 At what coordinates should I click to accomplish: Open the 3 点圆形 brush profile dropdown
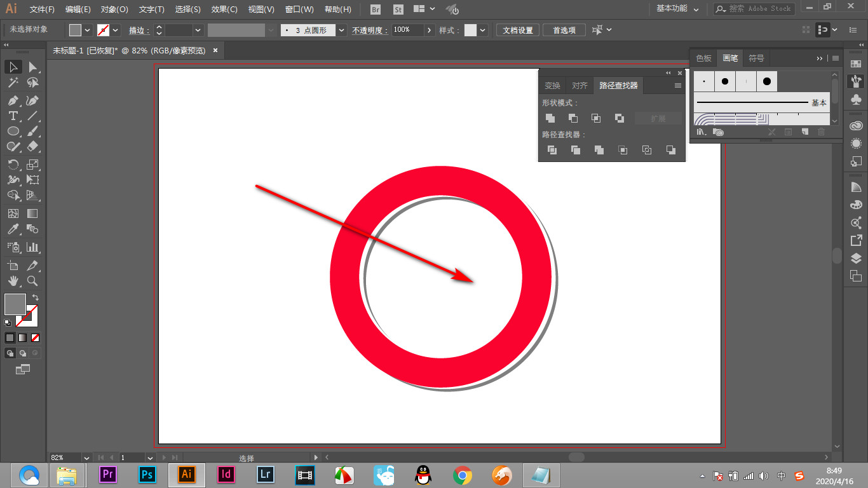coord(342,30)
